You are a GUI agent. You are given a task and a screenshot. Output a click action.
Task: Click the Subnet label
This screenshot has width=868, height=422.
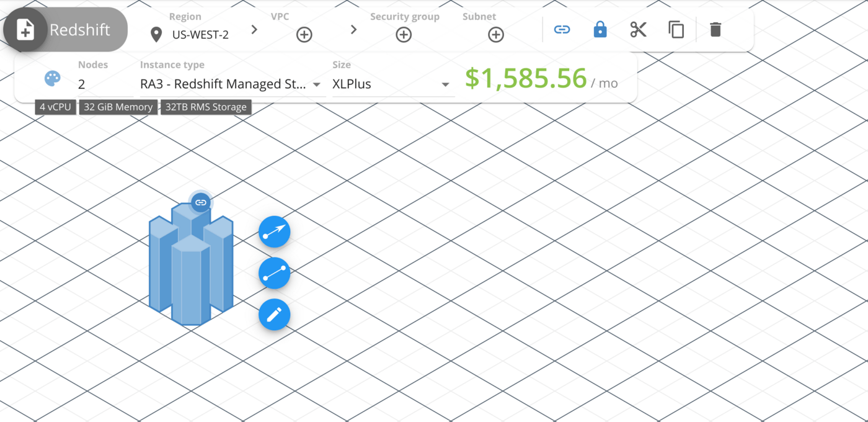[x=479, y=17]
